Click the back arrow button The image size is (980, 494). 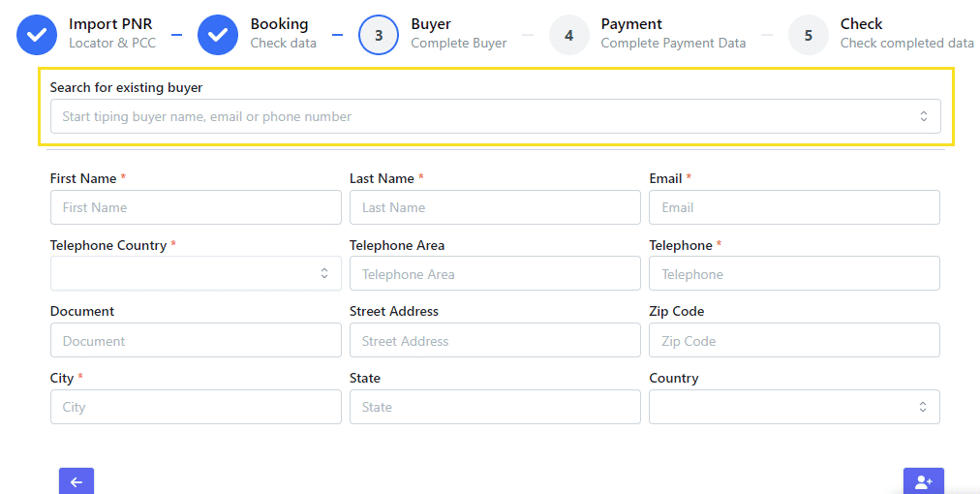point(77,481)
